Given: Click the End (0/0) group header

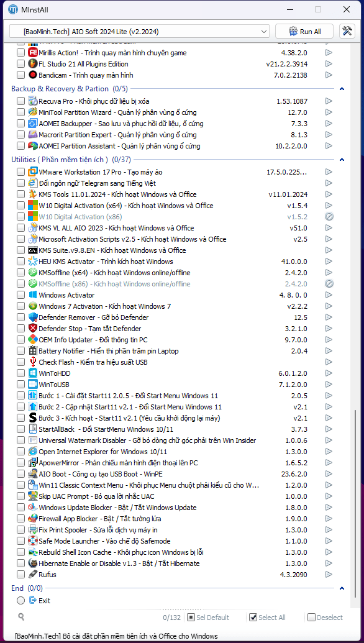Looking at the screenshot, I should pos(27,588).
